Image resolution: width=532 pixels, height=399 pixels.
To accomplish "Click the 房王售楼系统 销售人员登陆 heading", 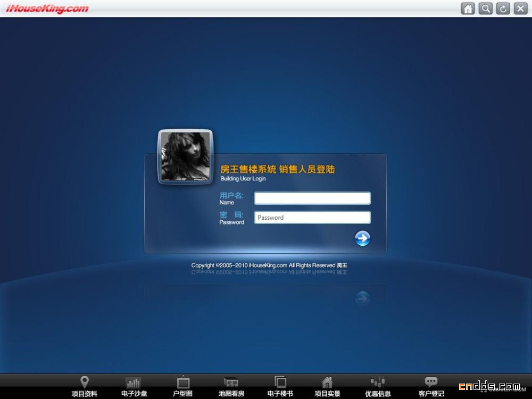I will (x=278, y=169).
